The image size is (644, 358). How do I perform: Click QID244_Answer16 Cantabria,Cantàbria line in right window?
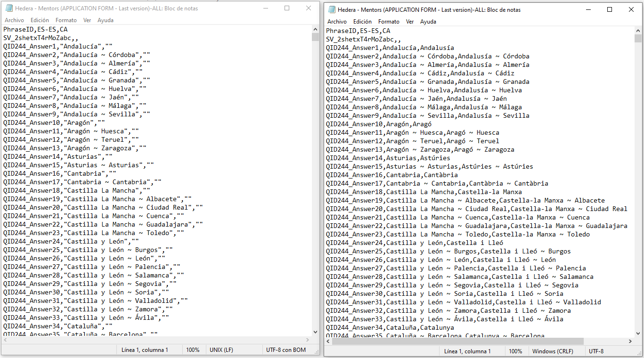(x=392, y=175)
